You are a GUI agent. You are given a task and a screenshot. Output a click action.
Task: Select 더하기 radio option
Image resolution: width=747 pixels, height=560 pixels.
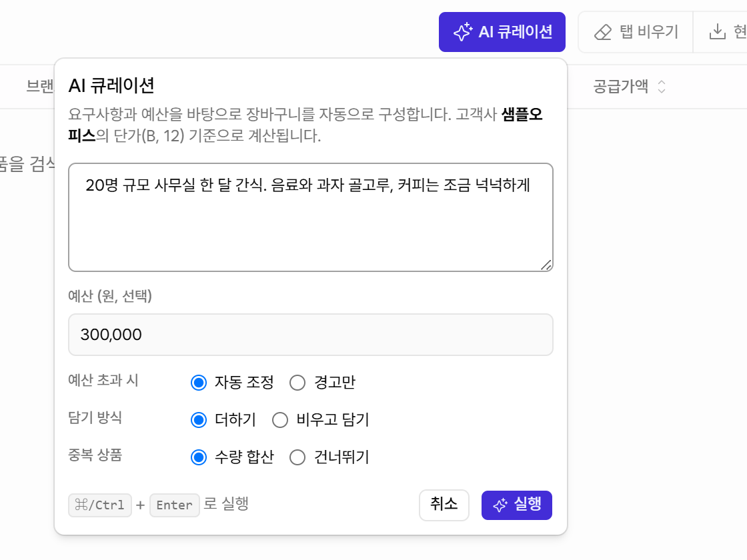point(199,420)
